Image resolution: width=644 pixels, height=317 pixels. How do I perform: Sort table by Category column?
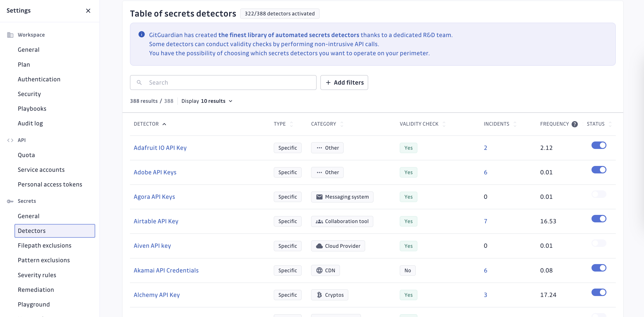tap(342, 124)
